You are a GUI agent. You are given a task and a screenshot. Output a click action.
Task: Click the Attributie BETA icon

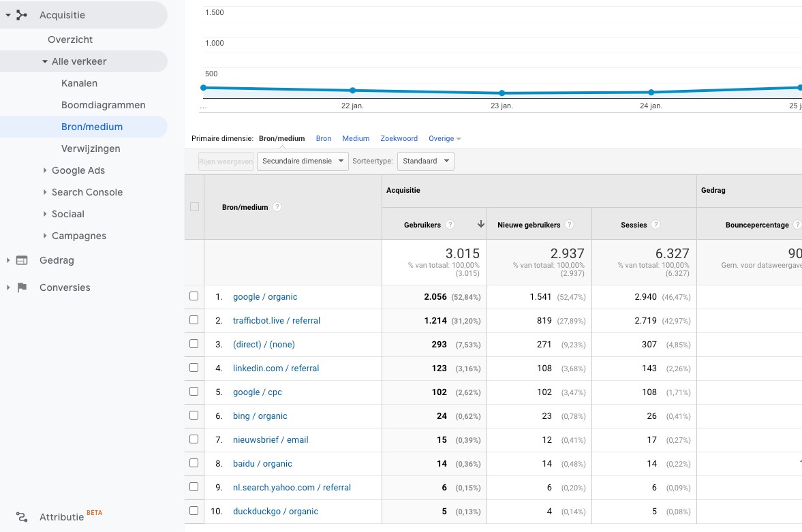[22, 517]
